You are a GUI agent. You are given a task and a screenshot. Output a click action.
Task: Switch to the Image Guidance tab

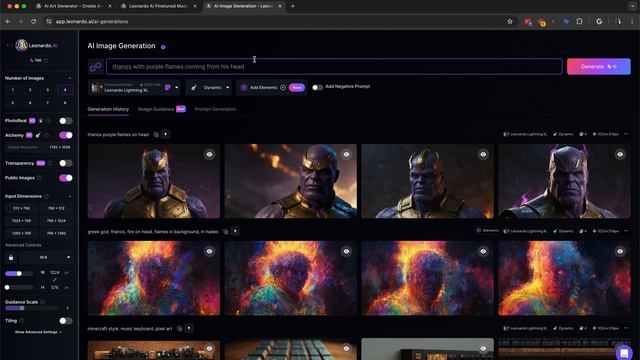(x=162, y=109)
